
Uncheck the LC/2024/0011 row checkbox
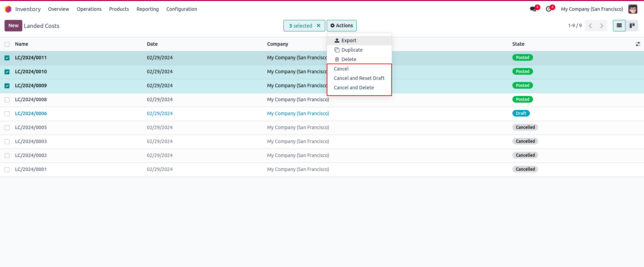(x=7, y=58)
